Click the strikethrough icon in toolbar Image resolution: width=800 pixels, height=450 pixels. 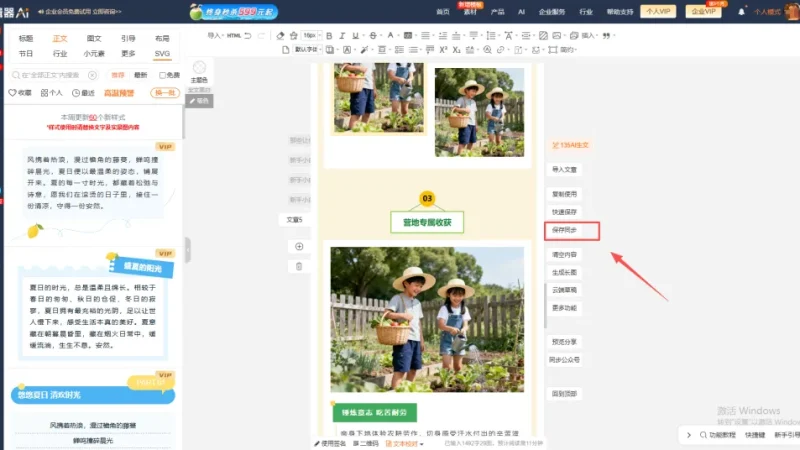[373, 36]
